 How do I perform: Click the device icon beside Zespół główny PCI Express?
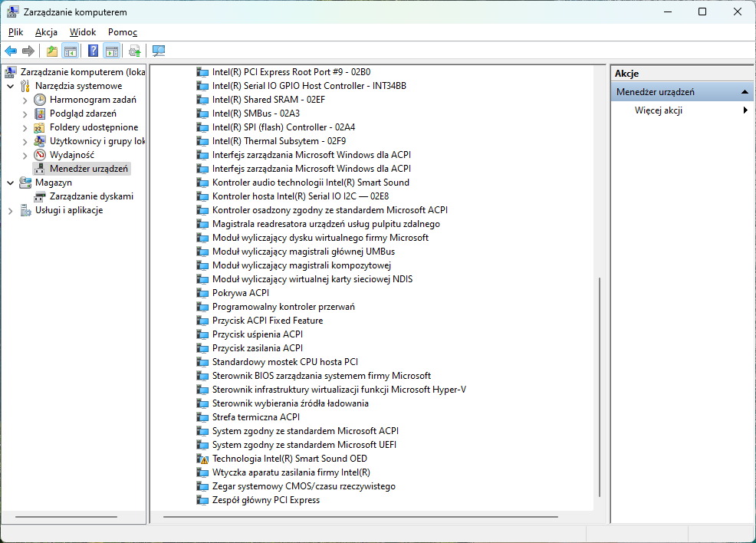pos(202,501)
